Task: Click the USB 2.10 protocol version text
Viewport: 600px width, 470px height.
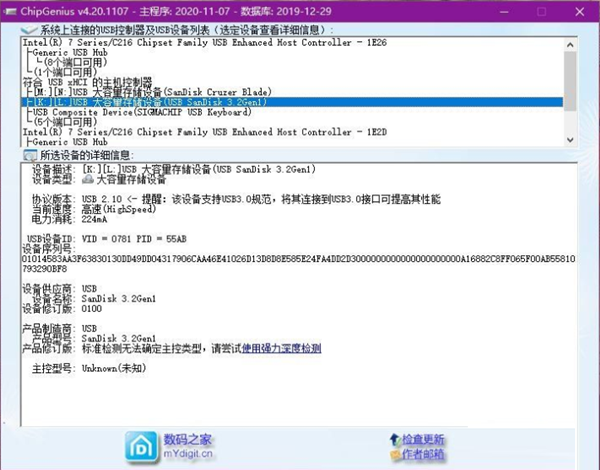Action: 101,199
